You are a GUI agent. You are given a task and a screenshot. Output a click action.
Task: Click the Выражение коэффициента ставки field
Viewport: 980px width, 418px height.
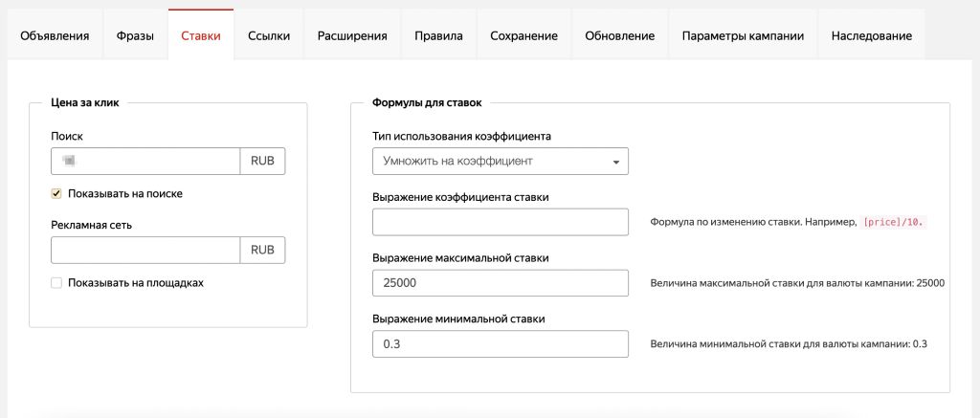(500, 222)
